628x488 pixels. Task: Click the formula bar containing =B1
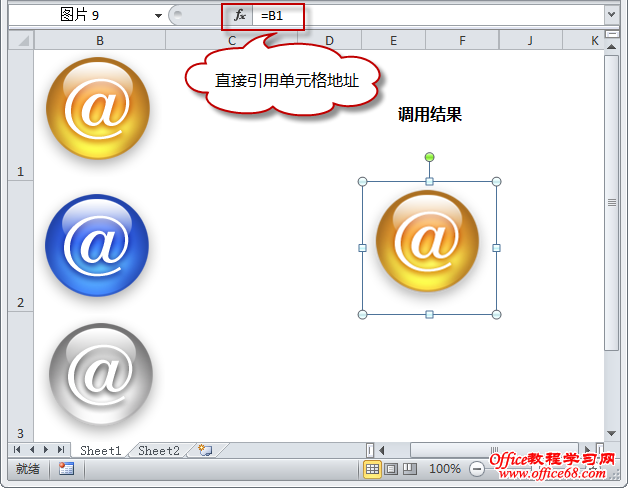[x=429, y=16]
